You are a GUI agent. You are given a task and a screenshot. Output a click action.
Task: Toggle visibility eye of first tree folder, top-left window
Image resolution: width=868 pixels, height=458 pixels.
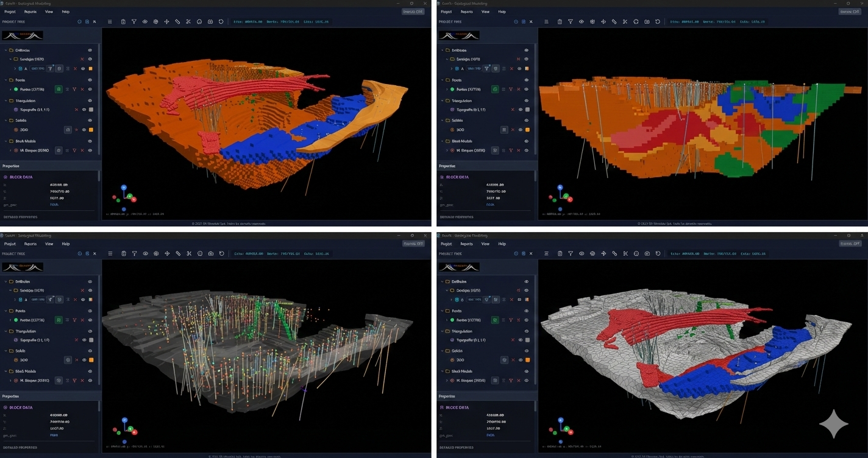(x=90, y=51)
